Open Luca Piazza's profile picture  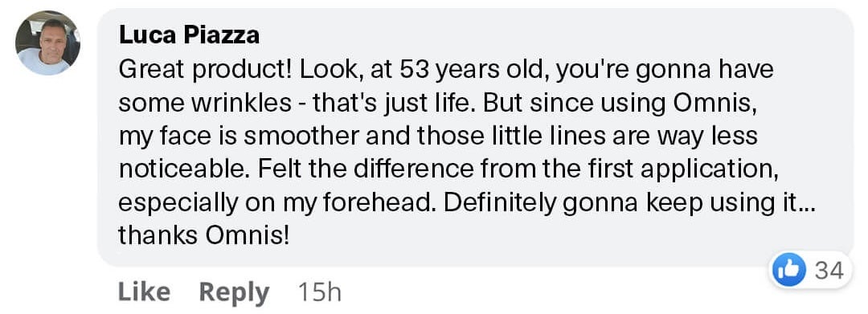[47, 43]
